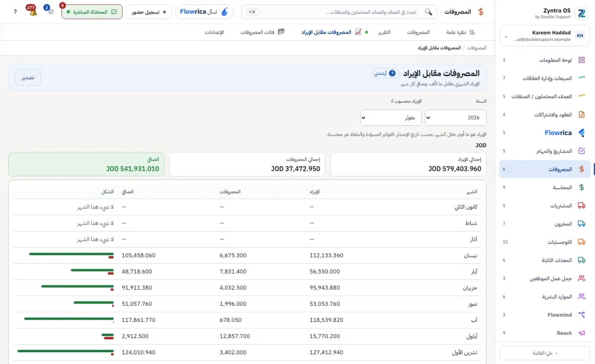This screenshot has height=364, width=595.
Task: Click the Zyntra OS logo icon
Action: tap(581, 13)
